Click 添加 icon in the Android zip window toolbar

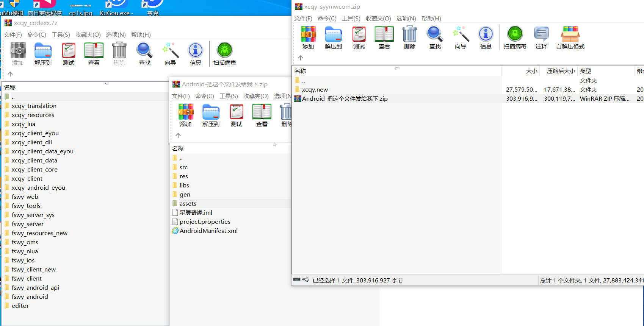pyautogui.click(x=186, y=115)
